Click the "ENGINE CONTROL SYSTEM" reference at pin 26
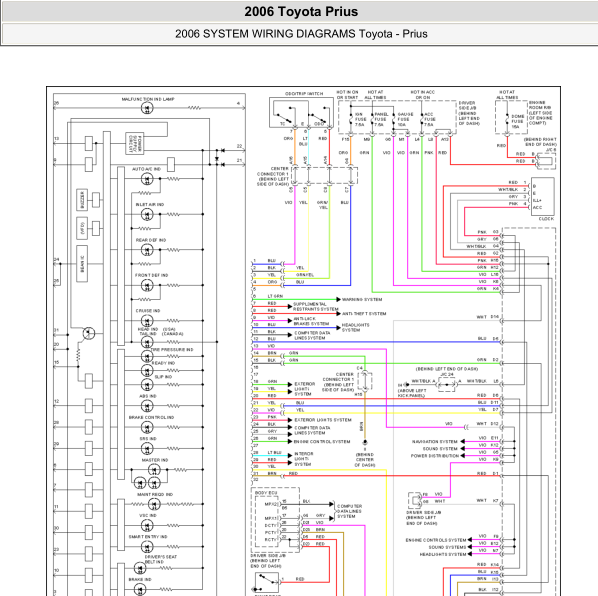Viewport: 598px width, 596px height. tap(322, 442)
